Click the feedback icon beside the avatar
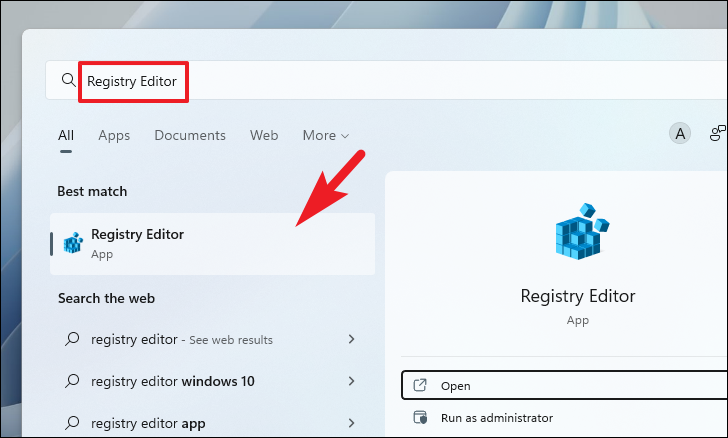 tap(718, 133)
